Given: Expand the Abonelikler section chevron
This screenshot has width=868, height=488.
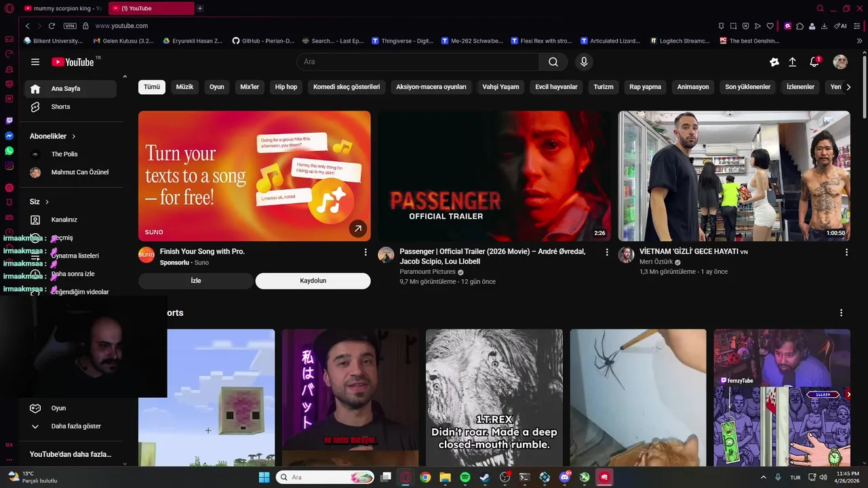Looking at the screenshot, I should [73, 136].
